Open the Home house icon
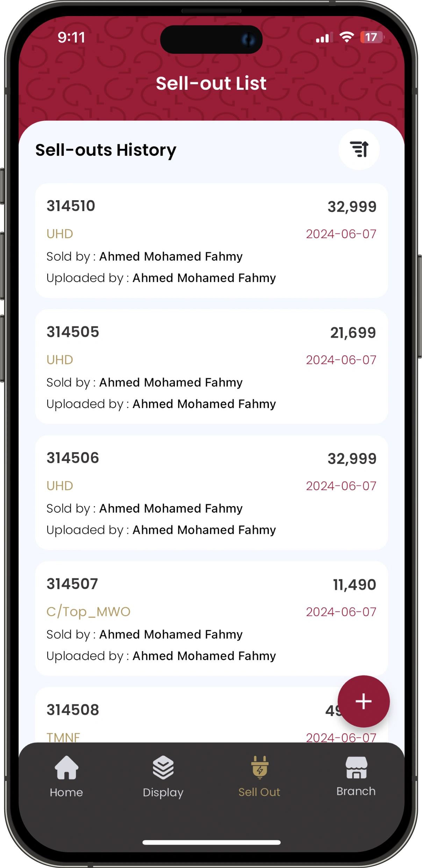This screenshot has height=868, width=422. [x=66, y=767]
